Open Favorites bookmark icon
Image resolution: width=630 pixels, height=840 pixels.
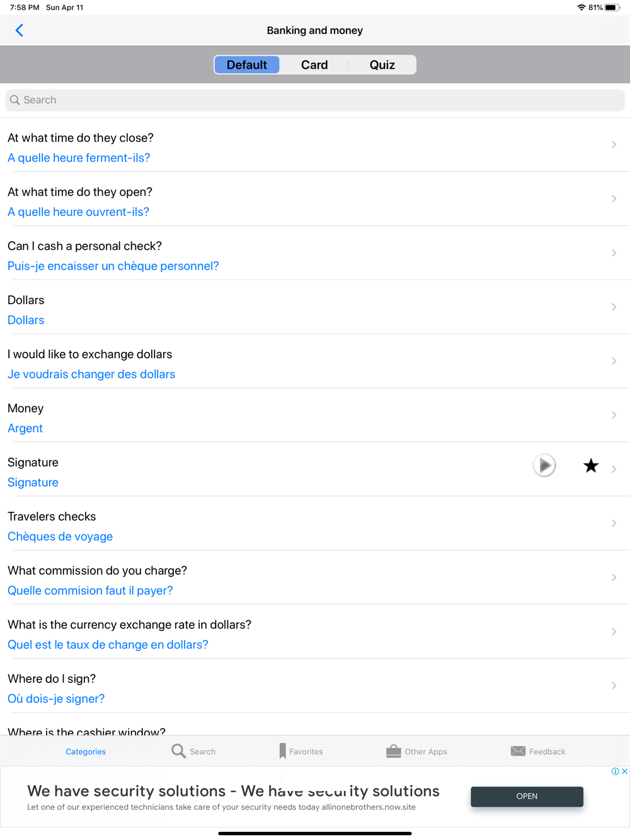[283, 751]
